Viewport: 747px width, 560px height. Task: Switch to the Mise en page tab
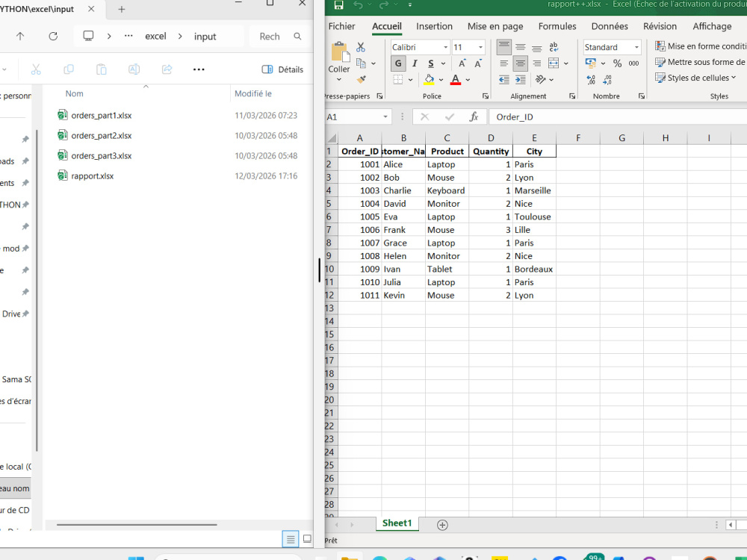point(495,26)
